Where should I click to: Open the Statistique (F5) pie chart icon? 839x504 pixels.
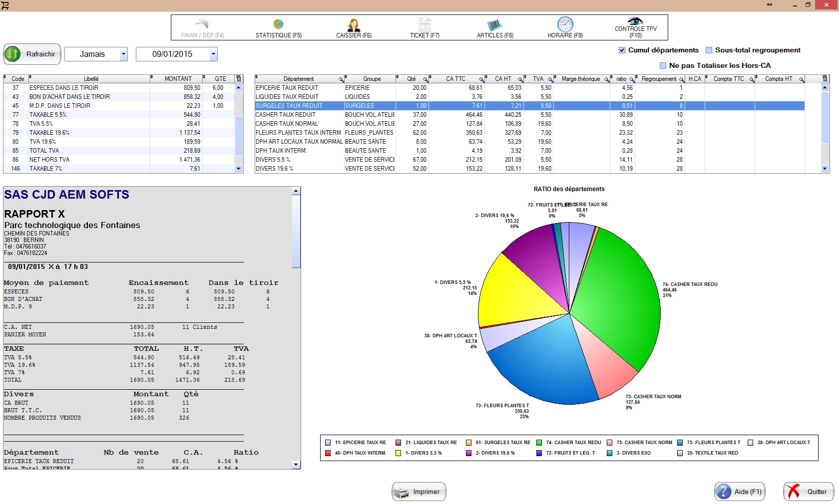[278, 24]
